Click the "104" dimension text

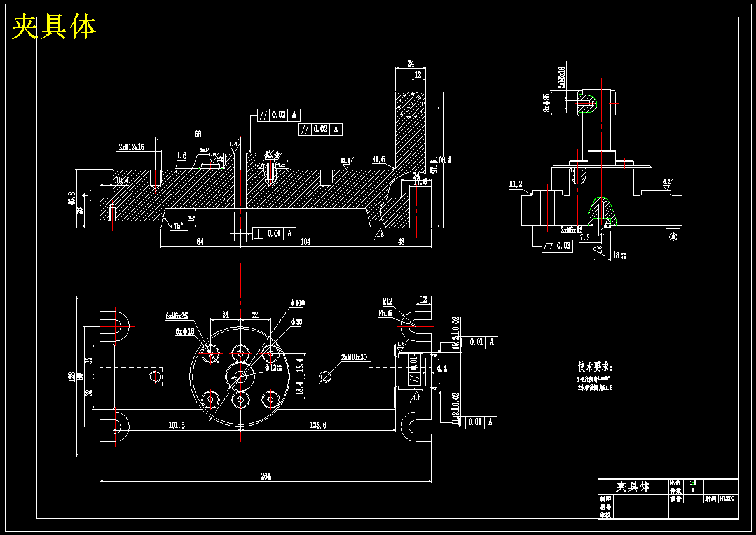click(305, 242)
